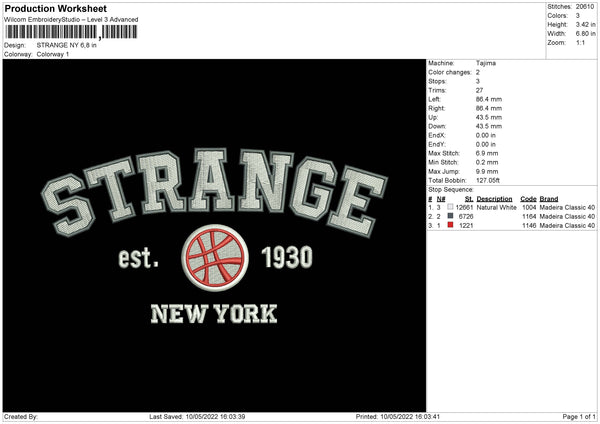The image size is (600, 424).
Task: Select stitch count 12661 in stop sequence
Action: coord(464,207)
